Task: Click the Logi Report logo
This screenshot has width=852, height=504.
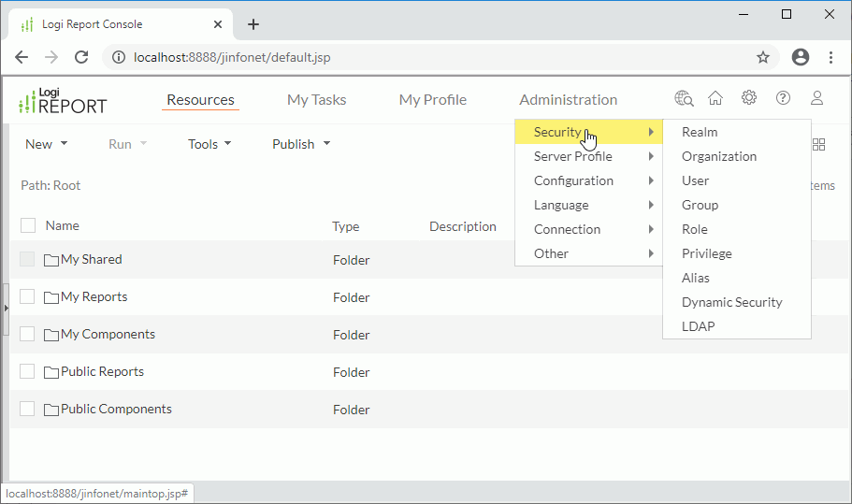Action: [x=64, y=101]
